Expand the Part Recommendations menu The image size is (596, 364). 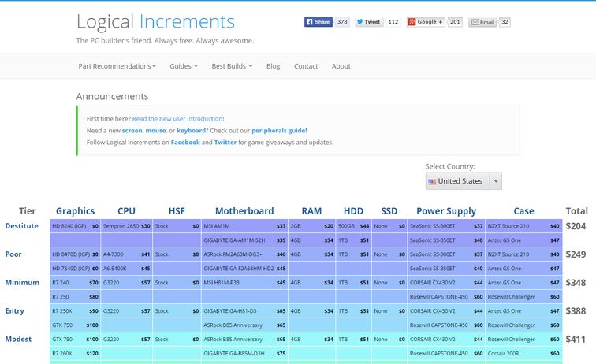[117, 66]
